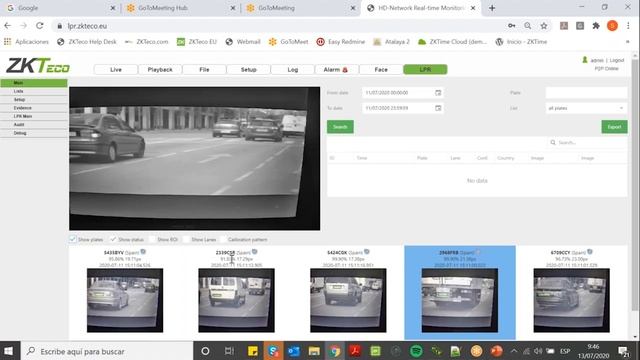Open thumbnail for plate 2339CSR
Image resolution: width=640 pixels, height=360 pixels.
[236, 300]
